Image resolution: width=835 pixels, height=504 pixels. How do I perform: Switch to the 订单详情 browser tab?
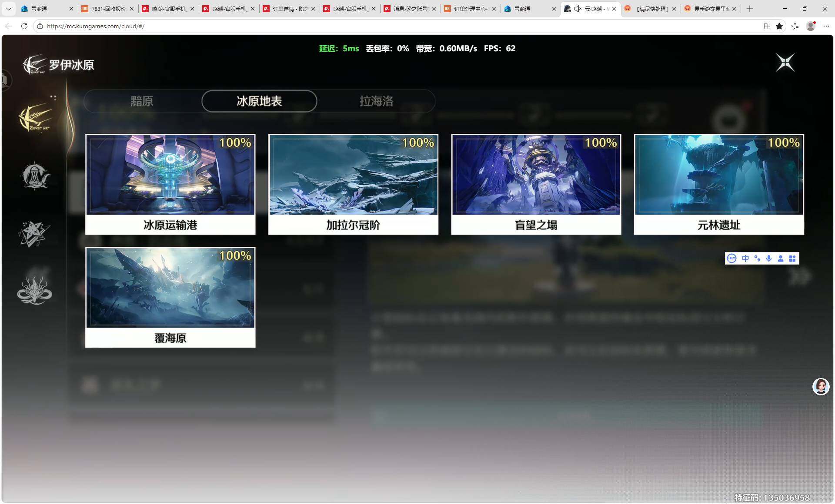point(289,9)
